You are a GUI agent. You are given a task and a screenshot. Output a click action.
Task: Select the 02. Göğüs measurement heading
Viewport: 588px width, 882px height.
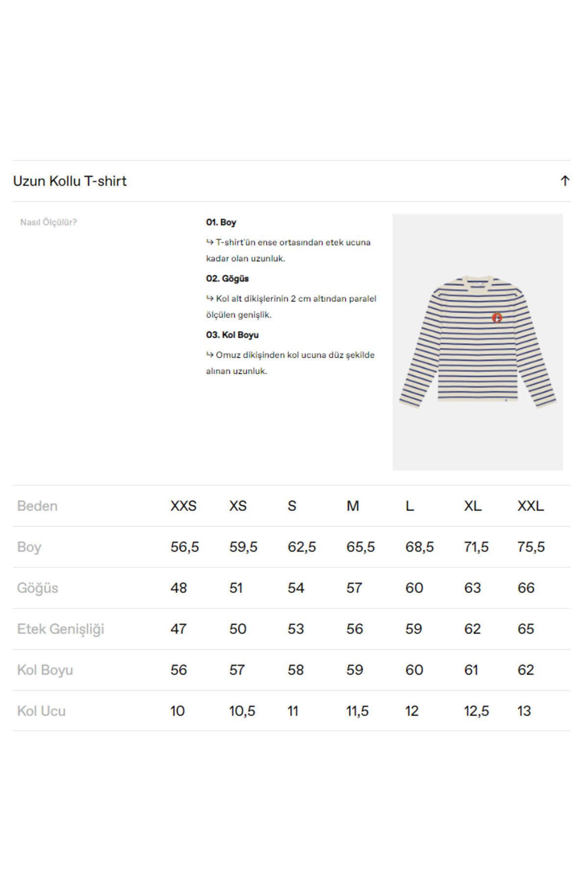coord(227,278)
